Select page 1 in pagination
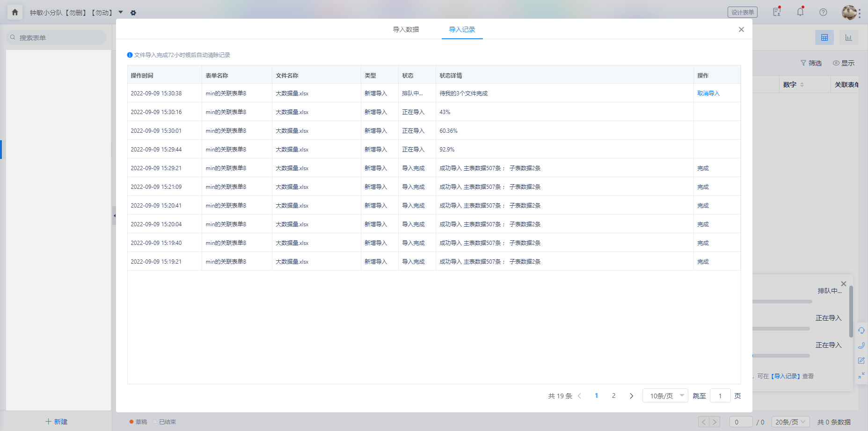The width and height of the screenshot is (868, 431). 596,396
